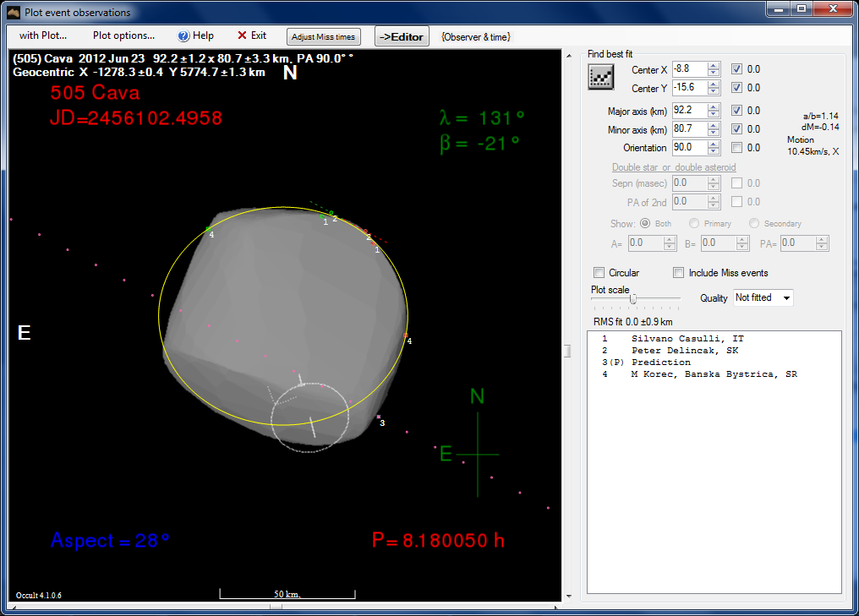Click the 'P= 8.180050 h' period text
The width and height of the screenshot is (859, 616).
pyautogui.click(x=438, y=541)
